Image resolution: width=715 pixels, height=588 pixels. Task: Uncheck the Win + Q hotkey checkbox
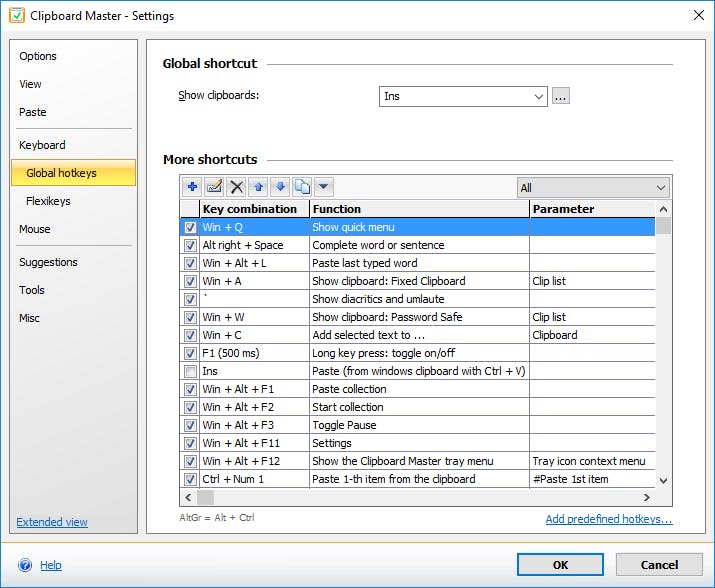[190, 227]
